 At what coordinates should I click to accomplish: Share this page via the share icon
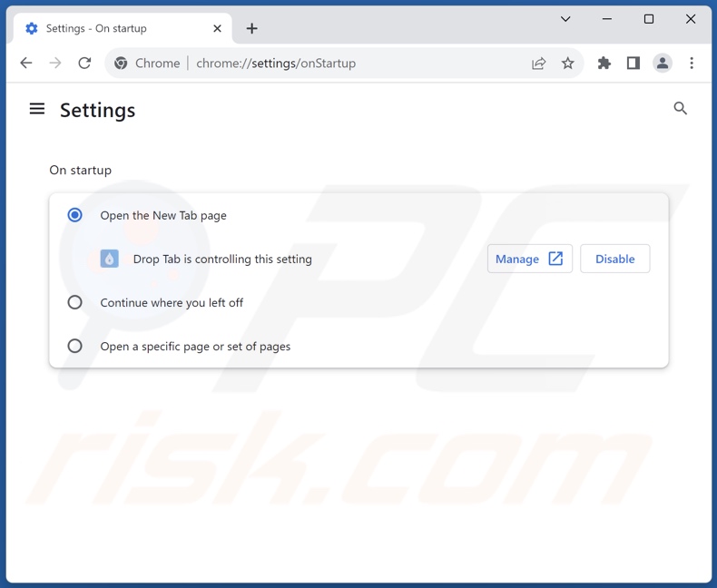tap(539, 64)
